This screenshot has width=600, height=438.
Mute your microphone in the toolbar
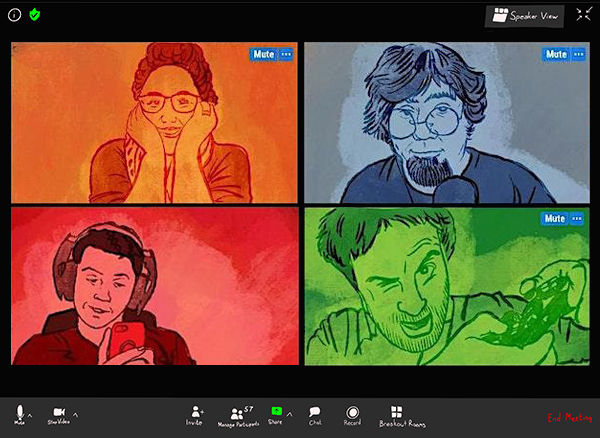(x=18, y=412)
